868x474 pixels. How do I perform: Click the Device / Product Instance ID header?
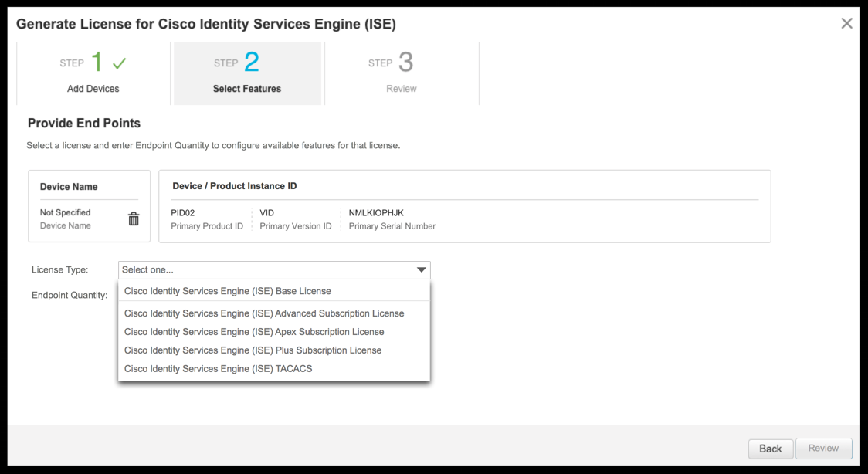[x=234, y=186]
